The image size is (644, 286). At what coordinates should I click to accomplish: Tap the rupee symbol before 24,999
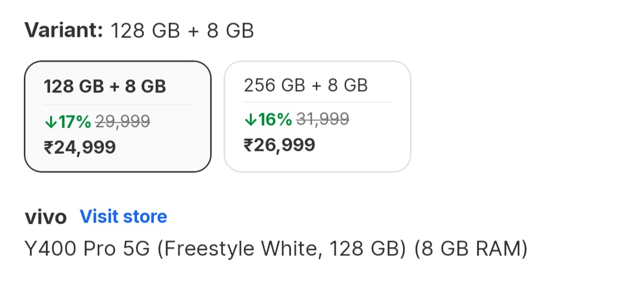(49, 147)
